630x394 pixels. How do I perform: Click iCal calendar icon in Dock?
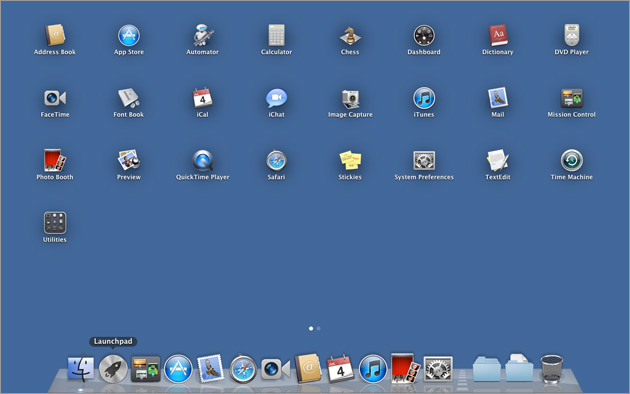[341, 368]
